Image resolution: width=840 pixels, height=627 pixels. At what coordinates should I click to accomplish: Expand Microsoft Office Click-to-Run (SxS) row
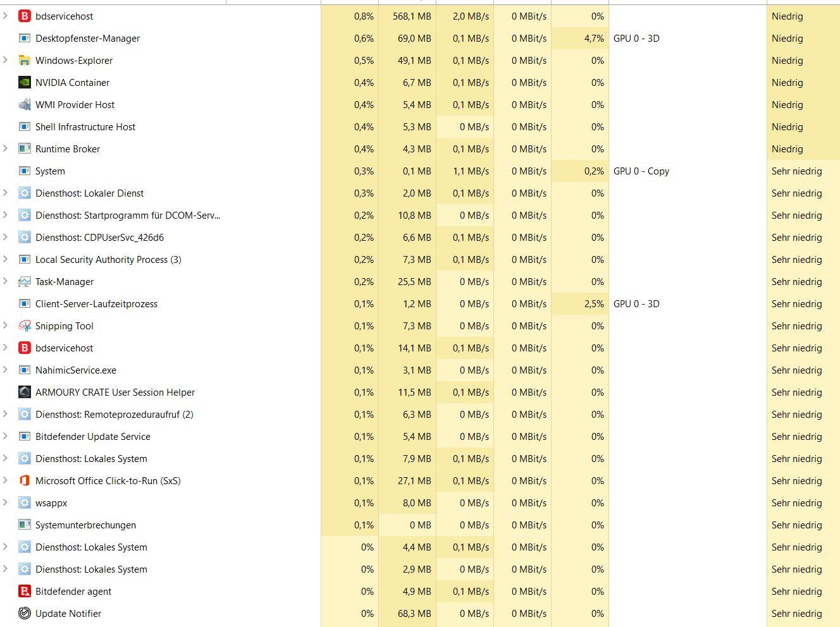6,480
